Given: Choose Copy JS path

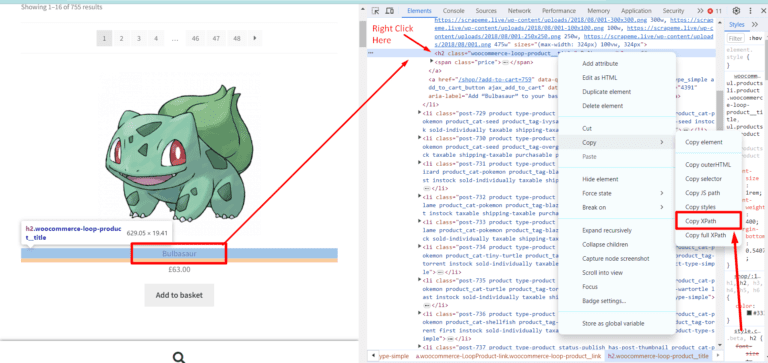Looking at the screenshot, I should (x=702, y=193).
